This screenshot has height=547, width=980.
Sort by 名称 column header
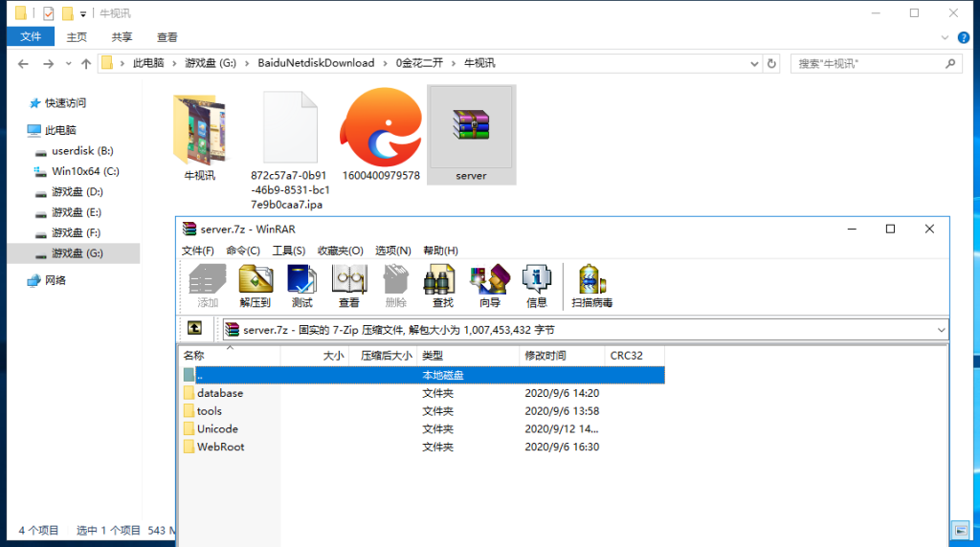[230, 356]
